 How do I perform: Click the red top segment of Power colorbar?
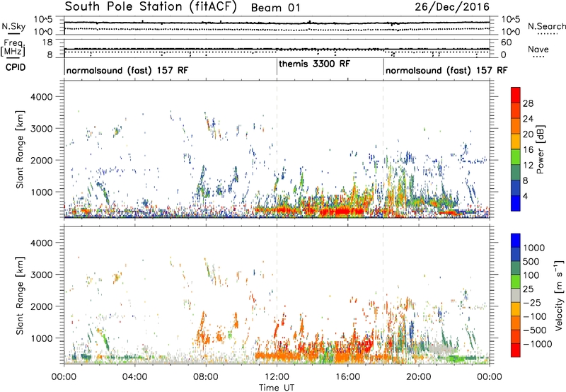(516, 95)
